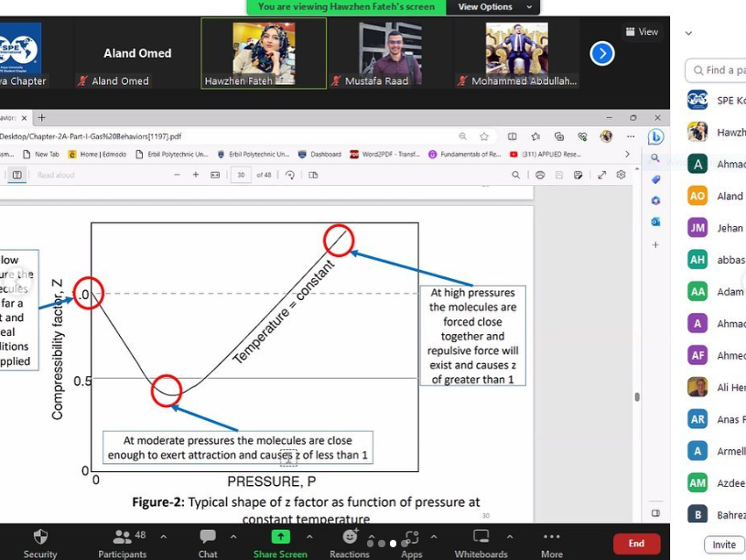Open New Tab bookmark
746x560 pixels.
[x=41, y=154]
